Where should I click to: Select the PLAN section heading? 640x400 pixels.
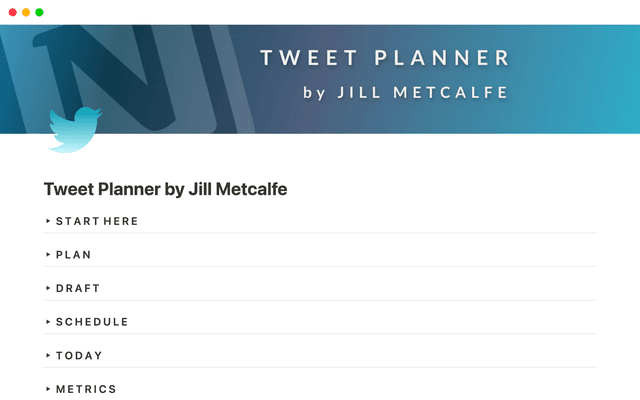click(x=74, y=255)
